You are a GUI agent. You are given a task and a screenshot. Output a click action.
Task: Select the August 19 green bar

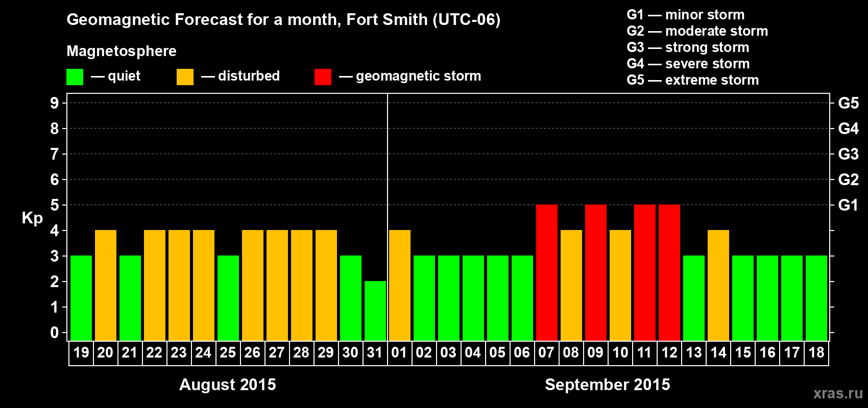[81, 298]
